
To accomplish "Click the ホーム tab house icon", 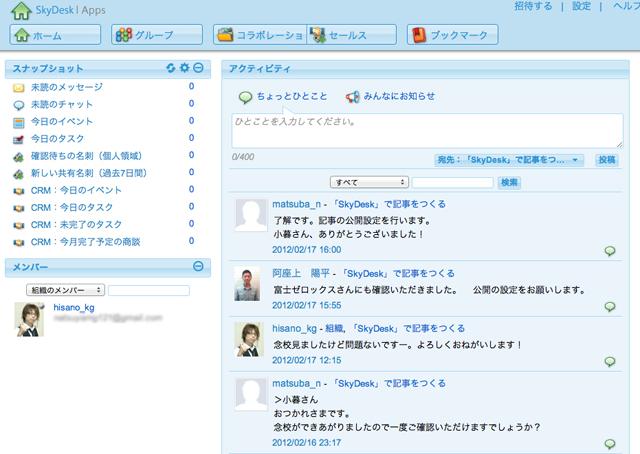I will click(x=22, y=35).
